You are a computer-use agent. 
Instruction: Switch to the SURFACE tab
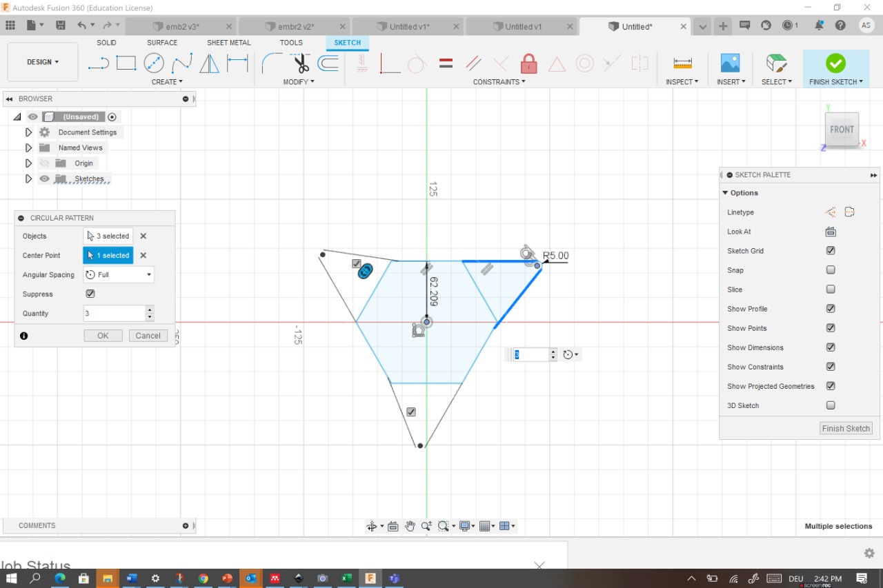click(x=162, y=43)
